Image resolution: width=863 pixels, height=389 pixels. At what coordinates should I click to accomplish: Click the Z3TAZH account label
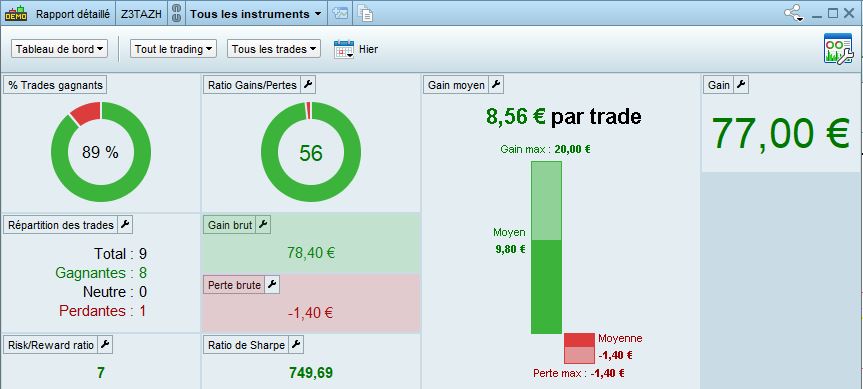coord(141,14)
